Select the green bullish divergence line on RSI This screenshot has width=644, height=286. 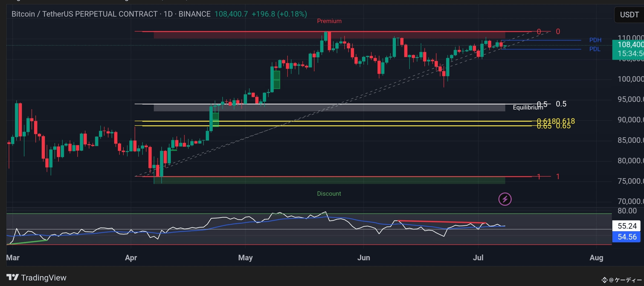click(27, 242)
